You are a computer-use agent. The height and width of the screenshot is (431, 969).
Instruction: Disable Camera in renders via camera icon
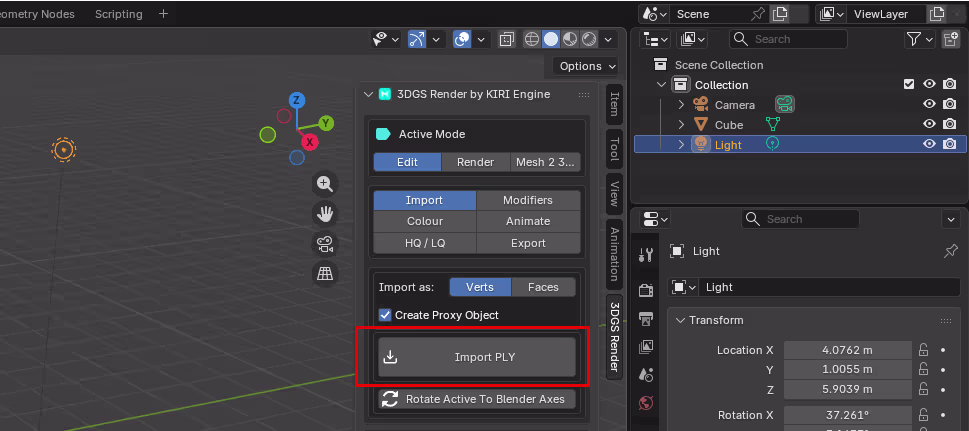(x=950, y=105)
